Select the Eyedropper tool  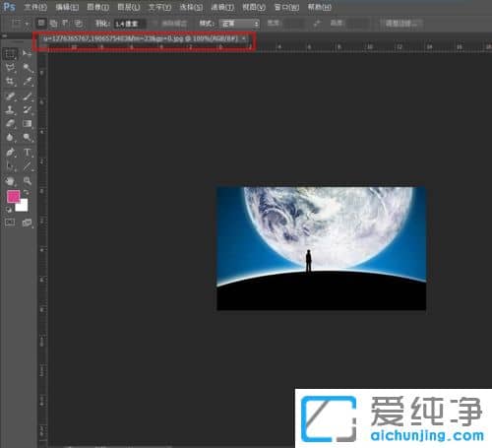pos(28,81)
